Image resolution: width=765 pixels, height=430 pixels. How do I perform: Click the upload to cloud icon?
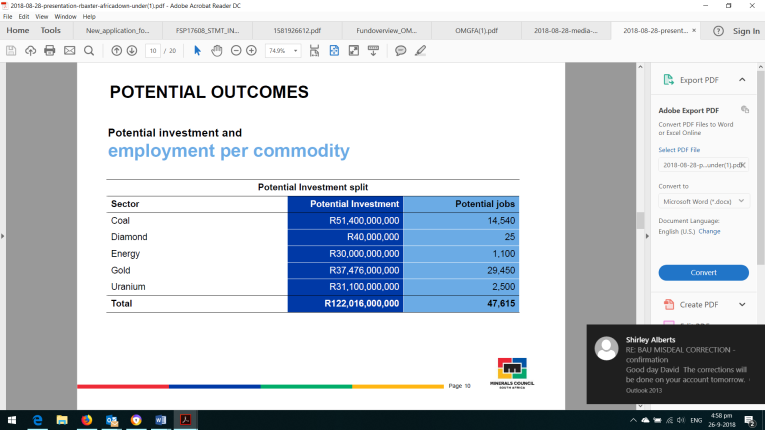pyautogui.click(x=30, y=50)
